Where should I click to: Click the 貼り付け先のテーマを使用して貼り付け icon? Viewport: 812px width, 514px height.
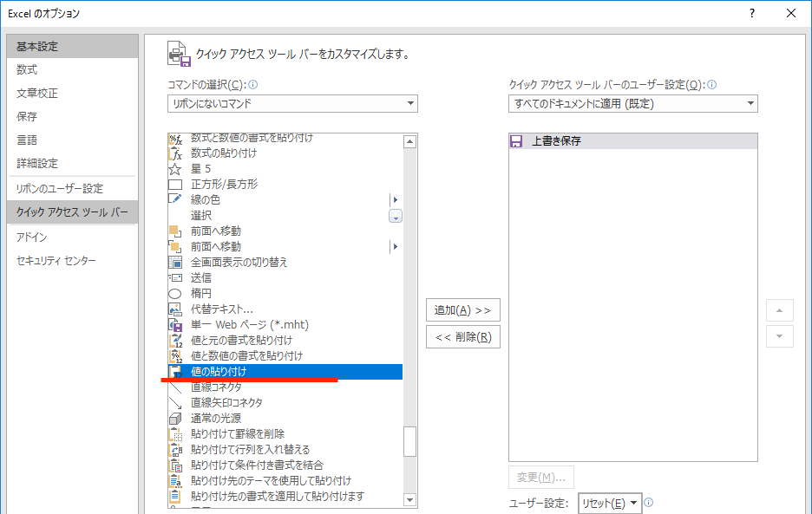[x=175, y=481]
